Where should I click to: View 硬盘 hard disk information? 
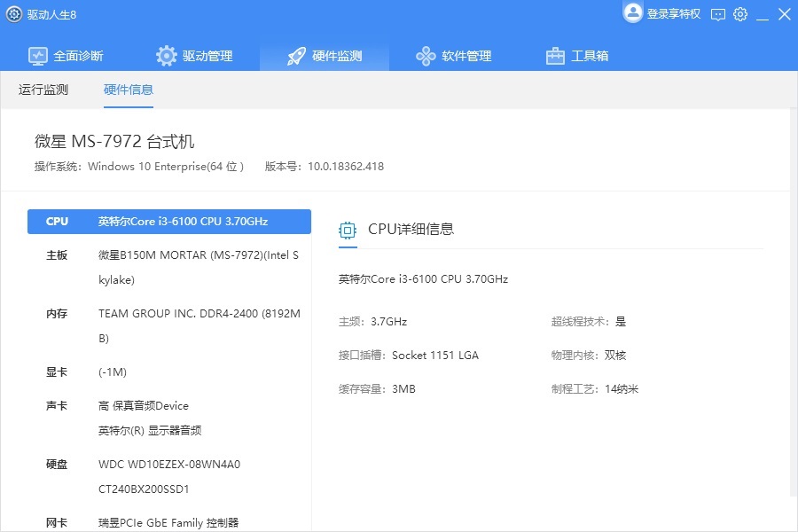(x=168, y=464)
